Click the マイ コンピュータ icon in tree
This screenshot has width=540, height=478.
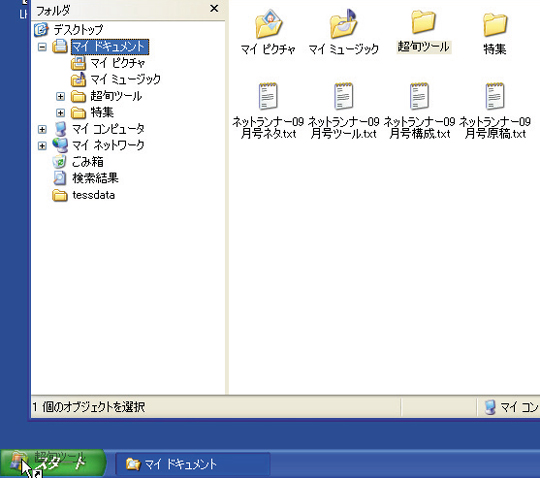pyautogui.click(x=61, y=129)
